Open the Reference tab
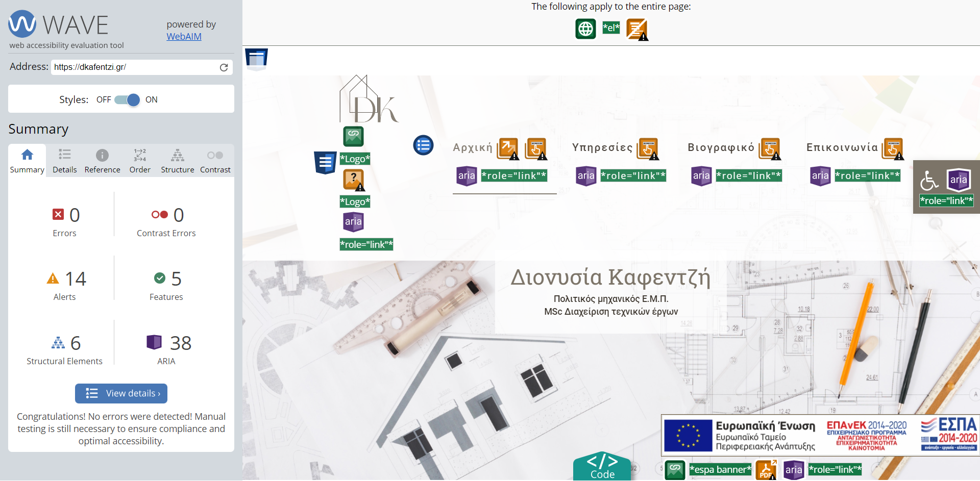 pyautogui.click(x=103, y=161)
